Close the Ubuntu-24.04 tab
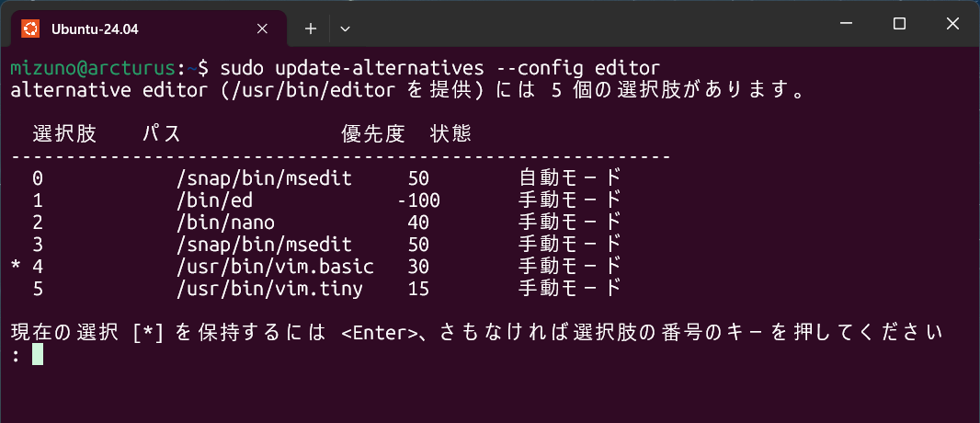The image size is (980, 423). tap(263, 29)
